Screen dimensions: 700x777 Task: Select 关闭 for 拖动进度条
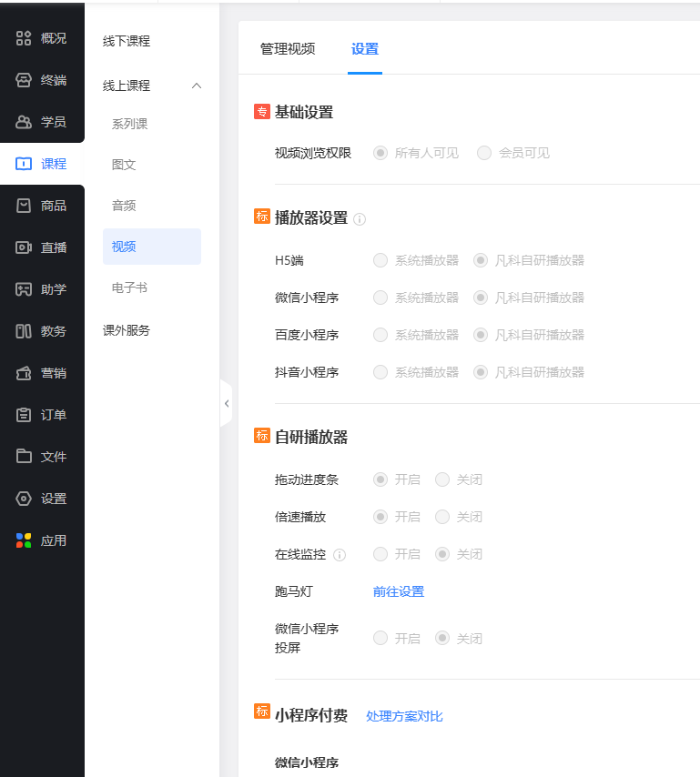[x=442, y=479]
